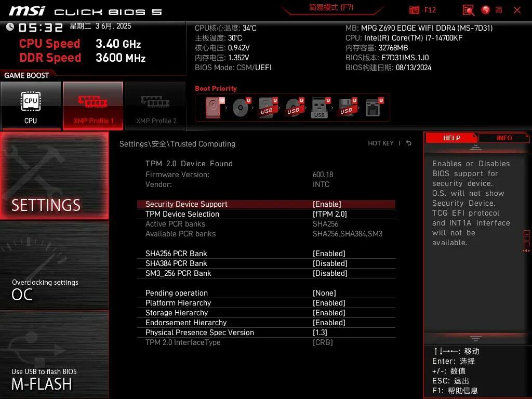Switch to the HELP tab
The height and width of the screenshot is (399, 532).
(451, 138)
